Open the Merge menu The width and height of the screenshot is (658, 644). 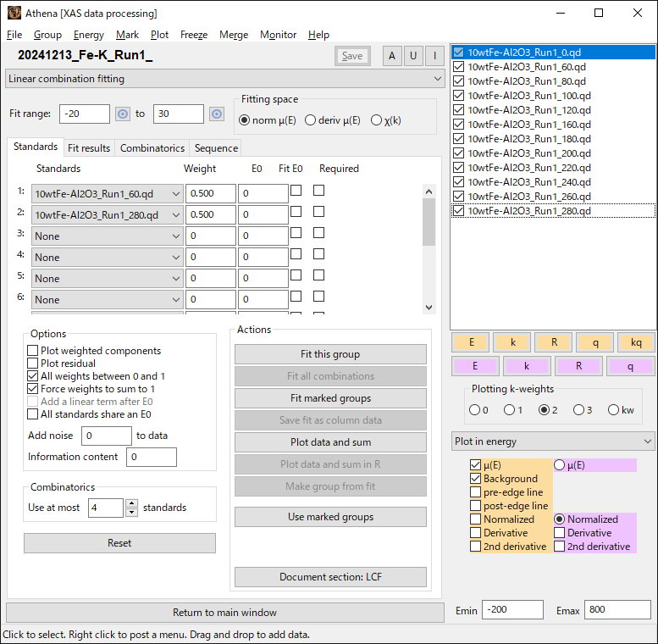(x=234, y=35)
